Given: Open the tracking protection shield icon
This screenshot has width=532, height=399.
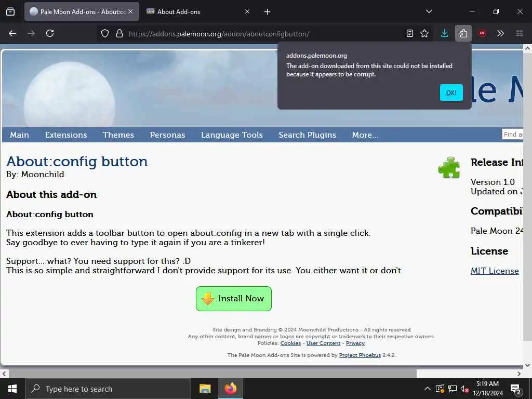Looking at the screenshot, I should coord(105,33).
